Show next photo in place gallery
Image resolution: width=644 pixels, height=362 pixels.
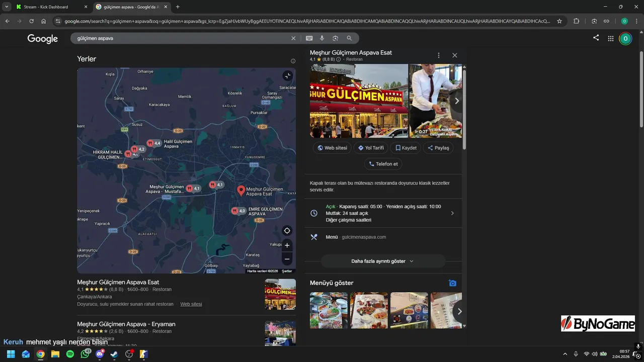[x=457, y=101]
